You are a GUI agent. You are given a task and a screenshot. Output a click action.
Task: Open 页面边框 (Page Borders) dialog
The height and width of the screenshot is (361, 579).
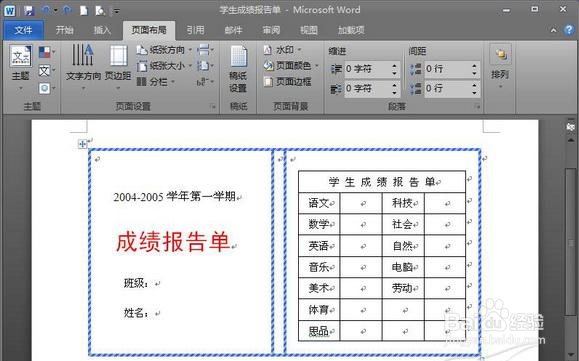(288, 82)
